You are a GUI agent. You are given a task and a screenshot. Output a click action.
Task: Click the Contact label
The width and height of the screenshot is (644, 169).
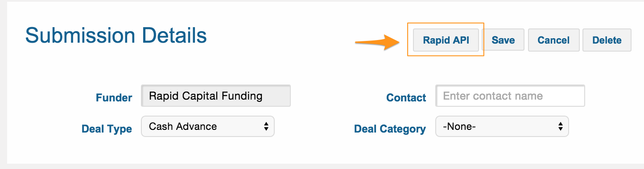(x=406, y=98)
